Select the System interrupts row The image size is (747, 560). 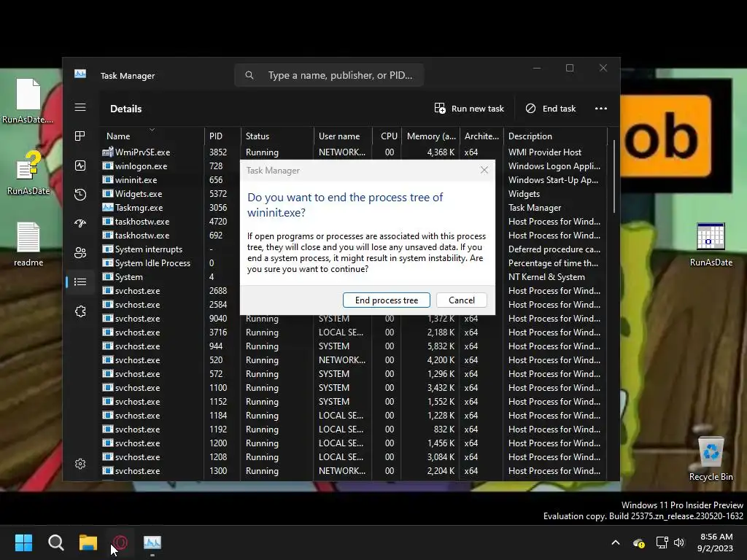169,249
